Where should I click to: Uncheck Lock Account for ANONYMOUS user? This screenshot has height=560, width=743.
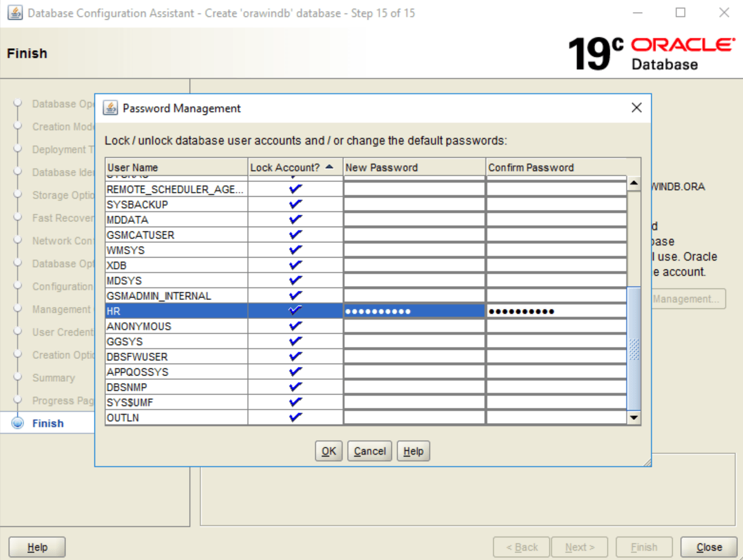tap(295, 326)
